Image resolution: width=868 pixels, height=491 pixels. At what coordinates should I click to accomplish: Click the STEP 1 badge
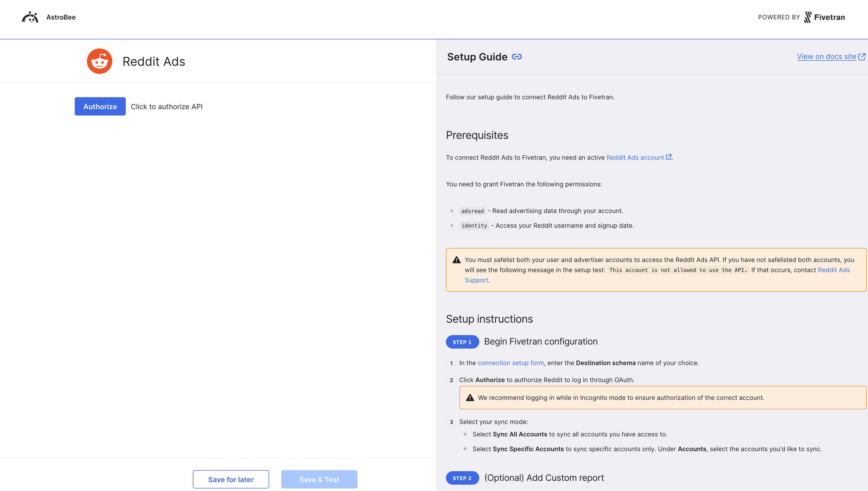[x=462, y=342]
